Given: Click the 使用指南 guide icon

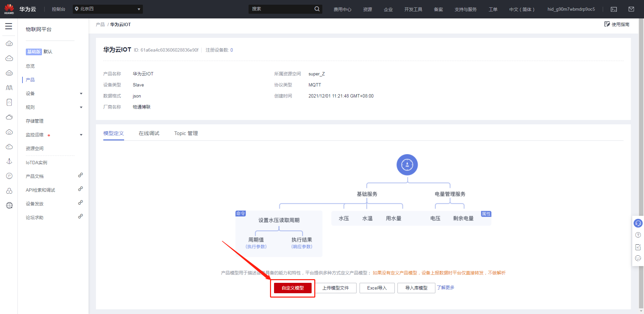Looking at the screenshot, I should pyautogui.click(x=607, y=24).
